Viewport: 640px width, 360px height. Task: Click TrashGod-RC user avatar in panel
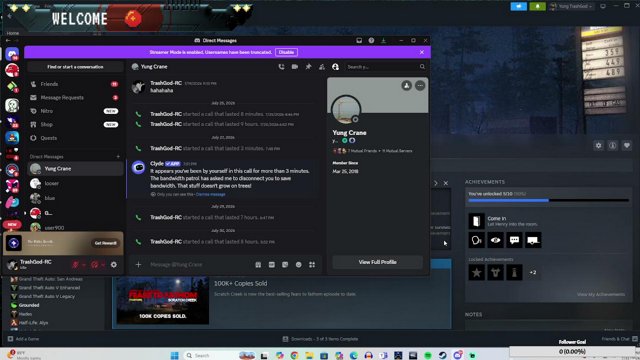point(12,264)
